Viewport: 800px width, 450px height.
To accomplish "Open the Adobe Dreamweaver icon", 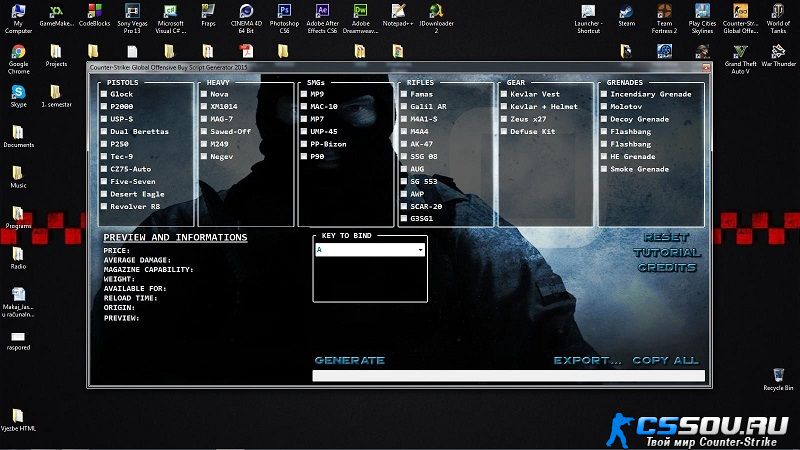I will 360,18.
